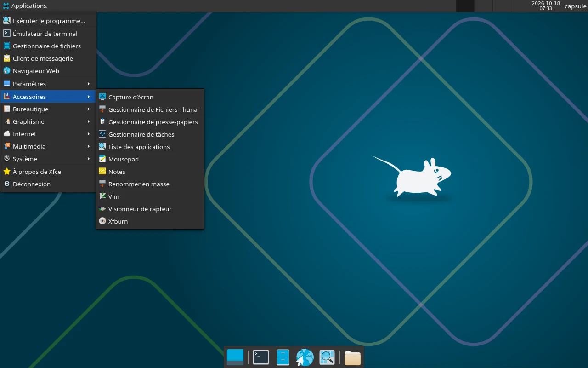
Task: Click the Gestionnaire de presse-papiers clipboard icon
Action: click(x=102, y=122)
